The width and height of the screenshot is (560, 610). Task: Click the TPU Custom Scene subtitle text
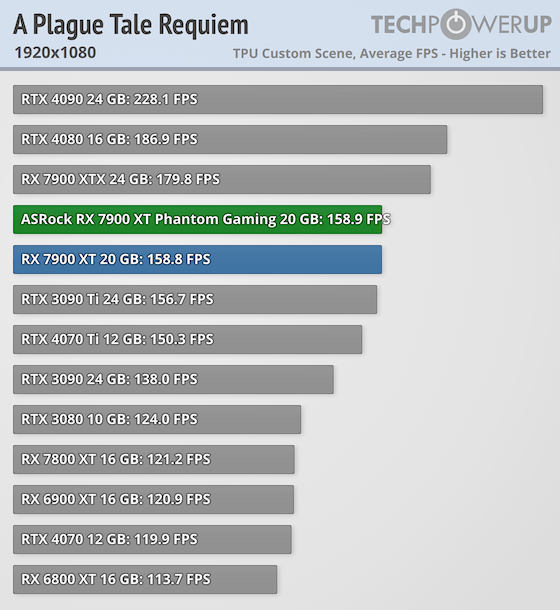391,54
